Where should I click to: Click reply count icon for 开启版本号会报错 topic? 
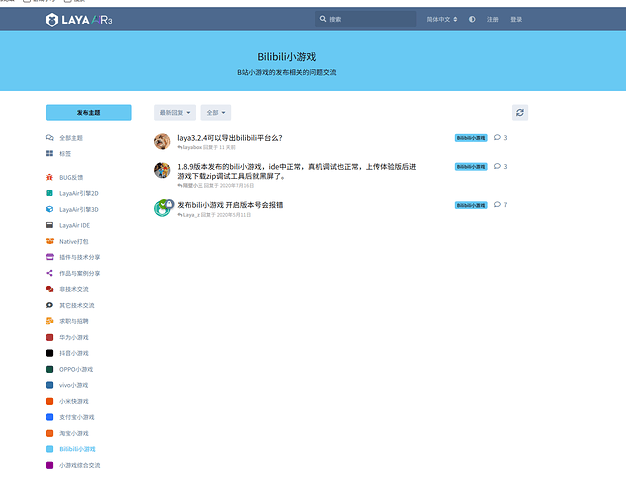[500, 205]
